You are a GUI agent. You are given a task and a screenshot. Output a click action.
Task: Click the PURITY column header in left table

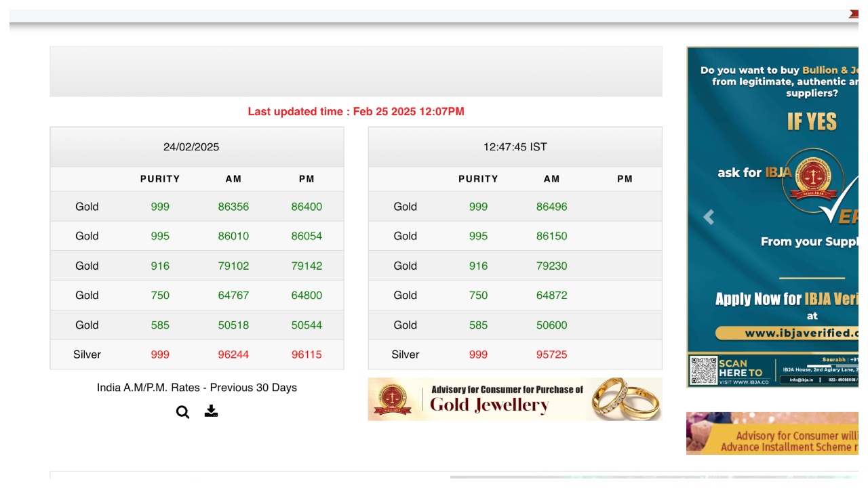160,179
